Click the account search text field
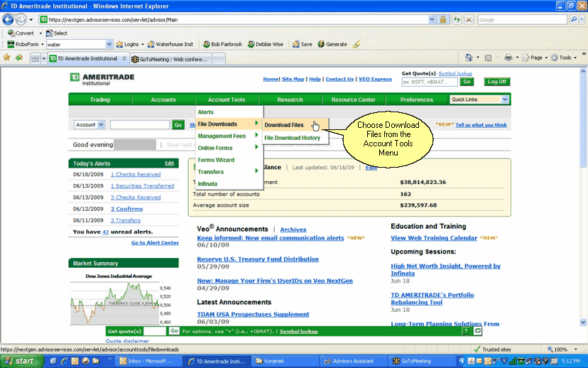 pos(140,124)
